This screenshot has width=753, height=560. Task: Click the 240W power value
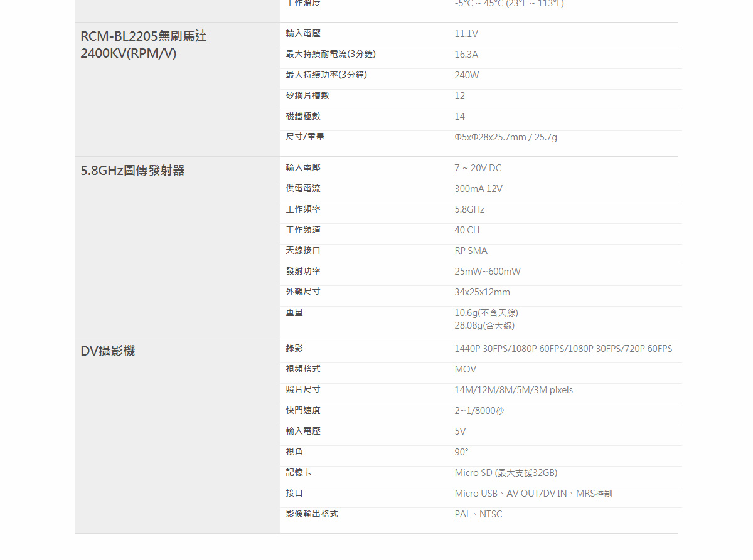click(466, 75)
